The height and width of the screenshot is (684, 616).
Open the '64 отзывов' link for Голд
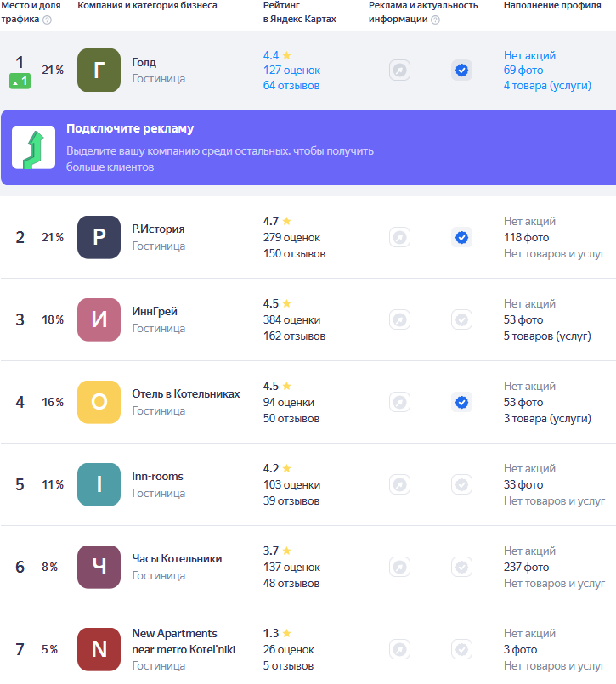pyautogui.click(x=291, y=86)
